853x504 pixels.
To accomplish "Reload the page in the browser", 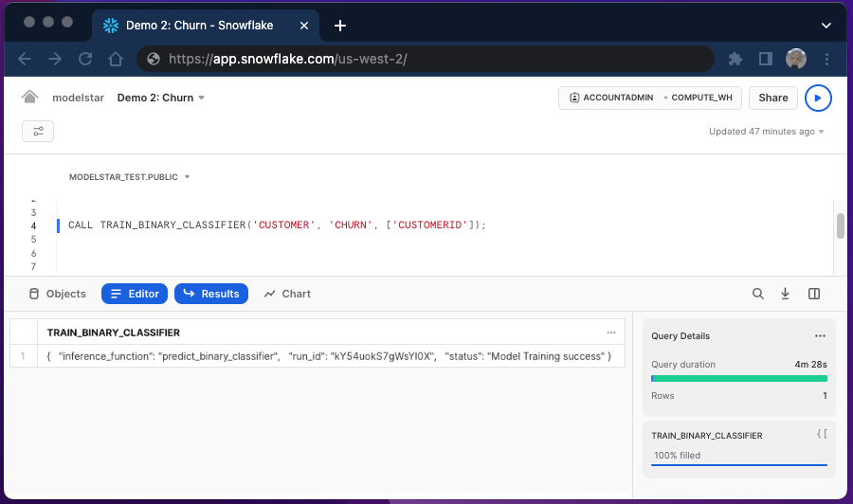I will pyautogui.click(x=85, y=59).
